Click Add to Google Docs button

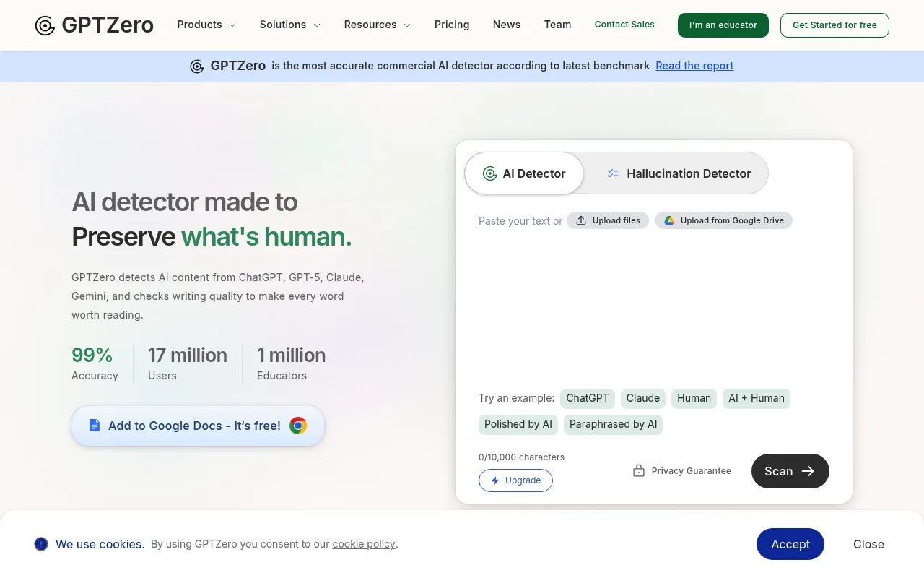[198, 426]
